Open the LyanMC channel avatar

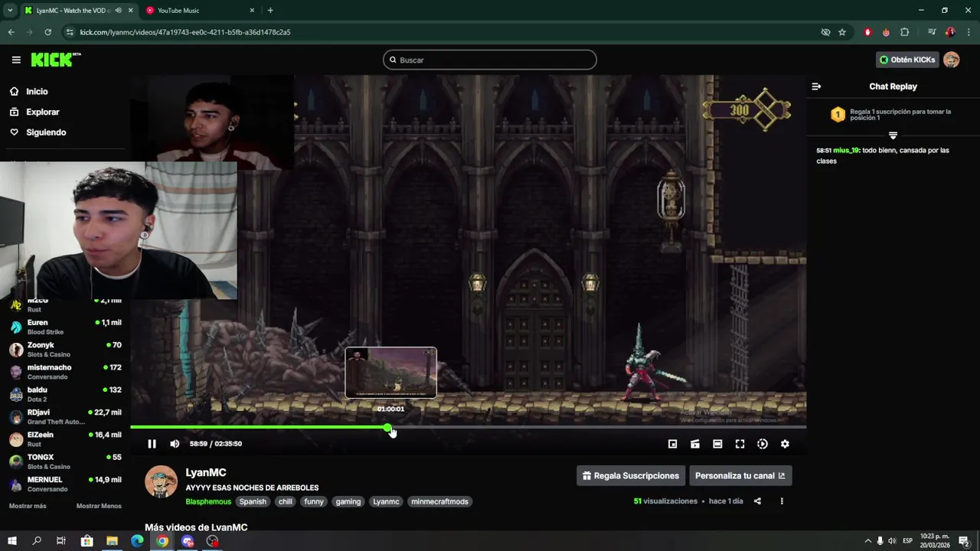pyautogui.click(x=161, y=481)
